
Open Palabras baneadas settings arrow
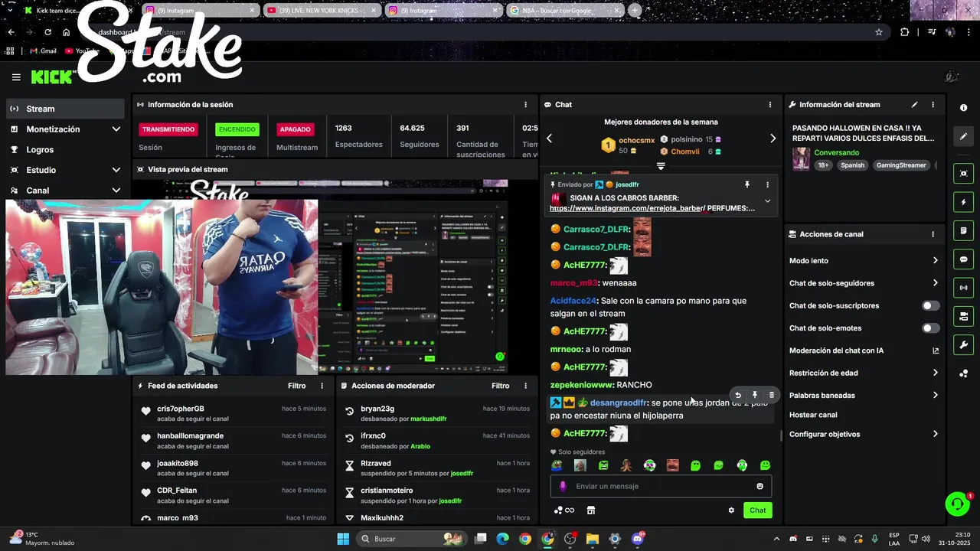pos(935,396)
